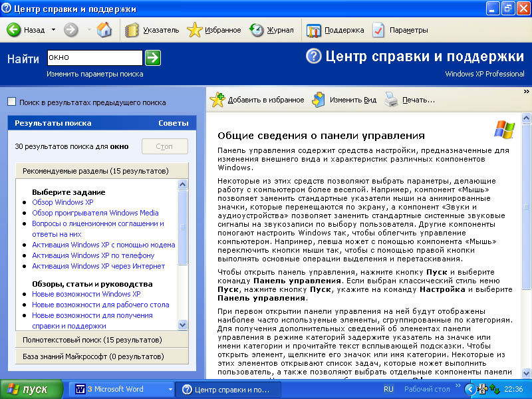
Task: Expand База знаний Майкрософт (0 результатов) section
Action: point(102,356)
